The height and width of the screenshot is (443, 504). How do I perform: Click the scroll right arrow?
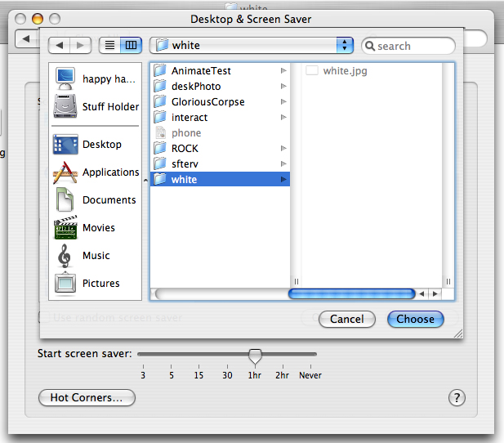pyautogui.click(x=435, y=293)
